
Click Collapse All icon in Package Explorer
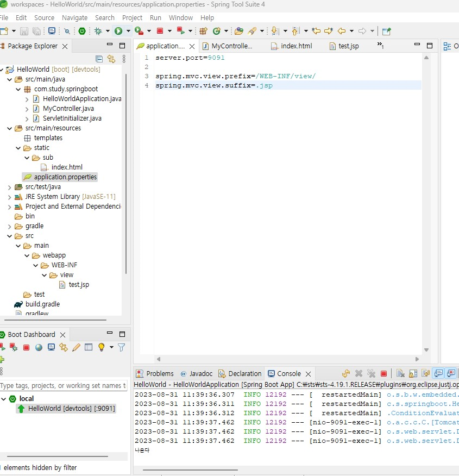pos(99,59)
